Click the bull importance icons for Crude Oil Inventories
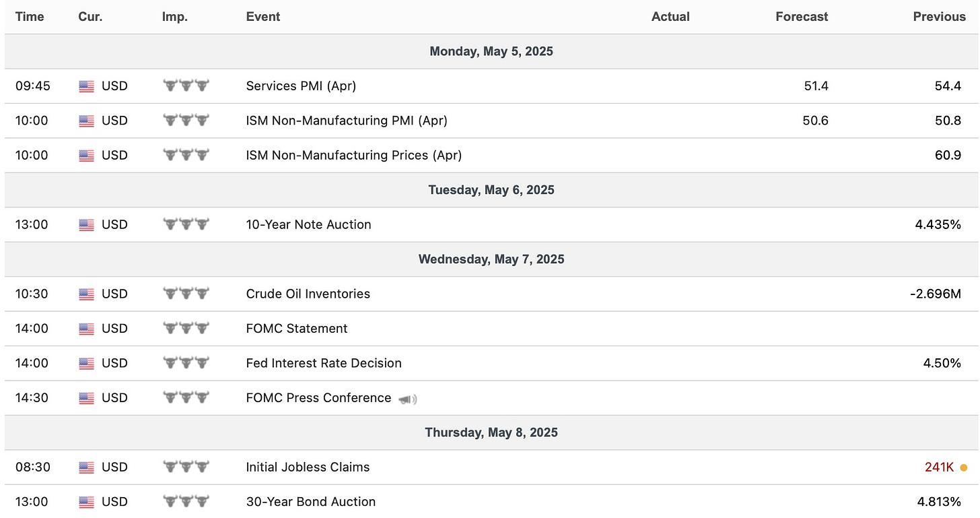 point(186,294)
